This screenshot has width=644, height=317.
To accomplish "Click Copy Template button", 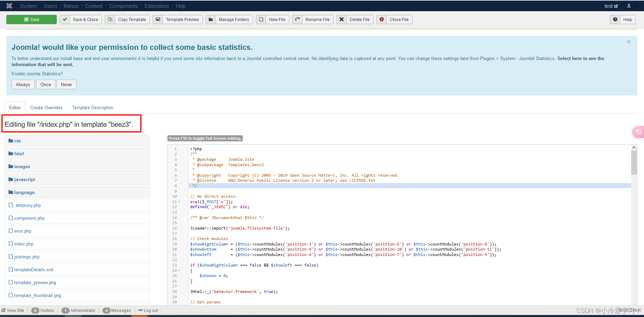I will [127, 19].
